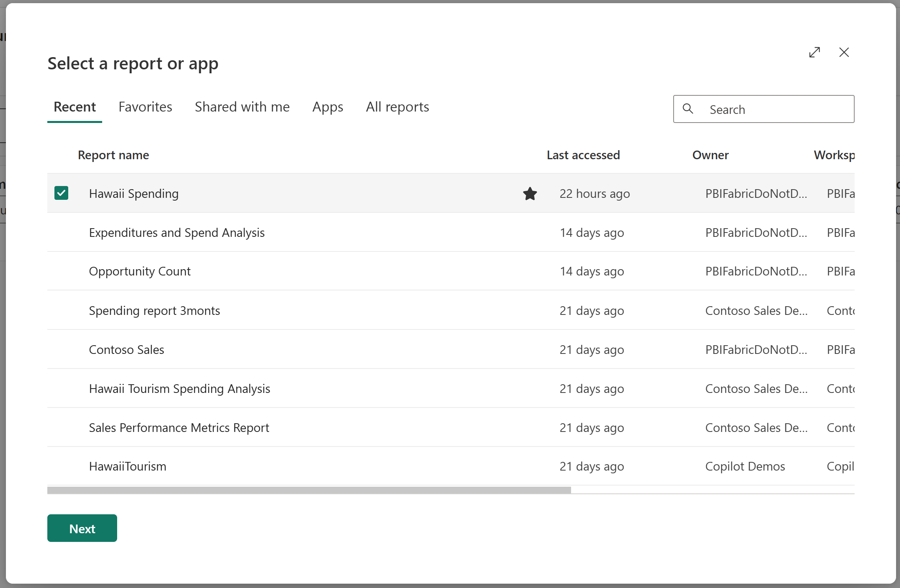This screenshot has height=588, width=900.
Task: Select the Sales Performance Metrics Report
Action: click(x=179, y=427)
